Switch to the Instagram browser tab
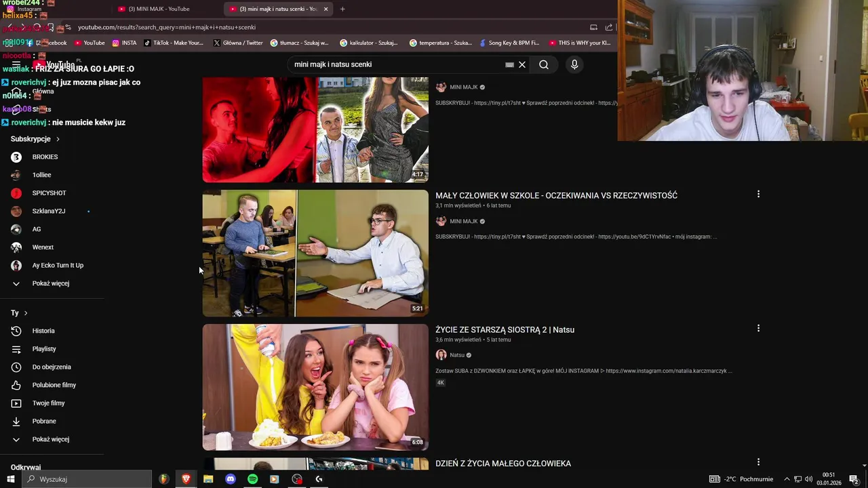The height and width of the screenshot is (488, 868). click(29, 9)
